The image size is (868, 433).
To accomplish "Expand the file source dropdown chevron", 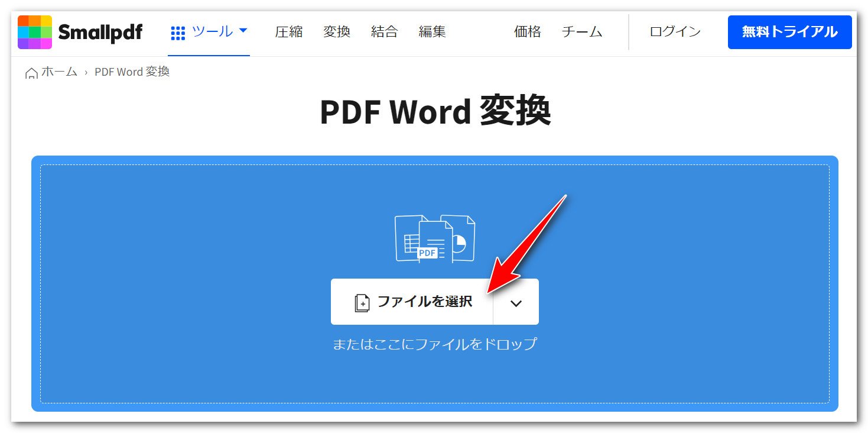I will click(x=516, y=302).
